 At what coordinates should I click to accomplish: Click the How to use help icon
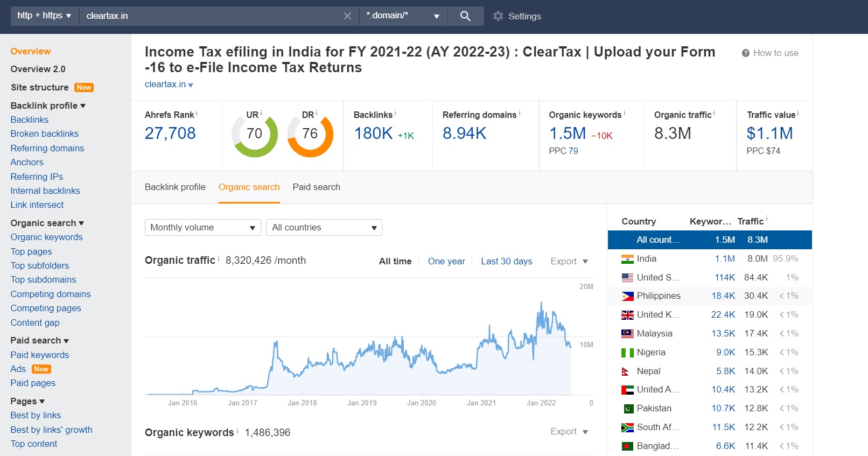click(x=746, y=53)
